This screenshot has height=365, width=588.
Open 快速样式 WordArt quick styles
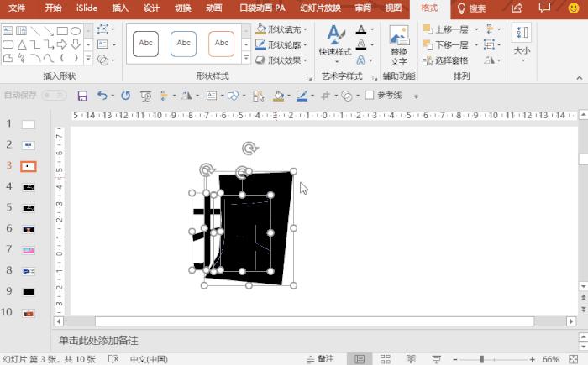pos(335,44)
